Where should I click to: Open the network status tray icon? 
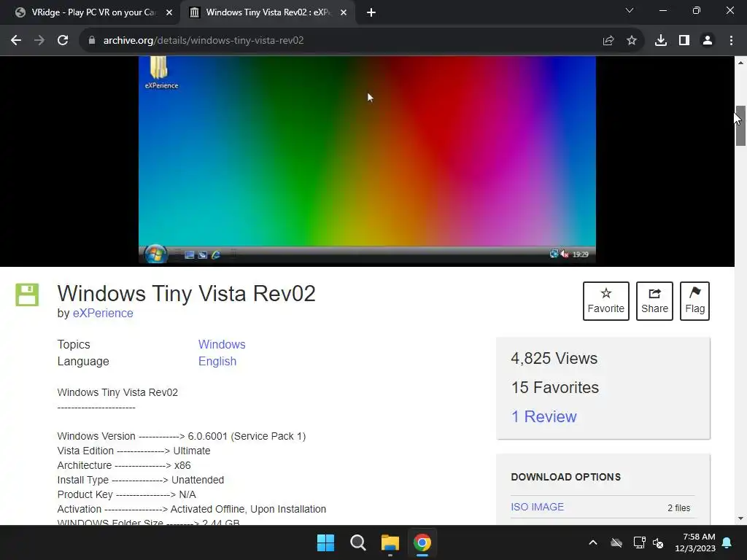(x=639, y=542)
